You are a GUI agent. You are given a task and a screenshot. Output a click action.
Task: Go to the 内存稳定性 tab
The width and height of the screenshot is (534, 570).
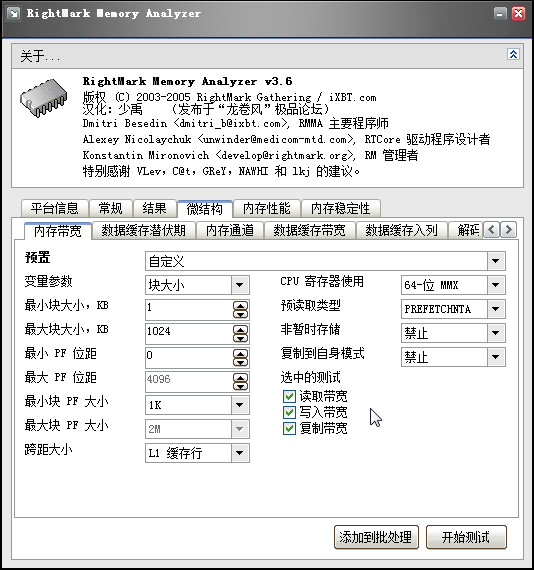(340, 209)
